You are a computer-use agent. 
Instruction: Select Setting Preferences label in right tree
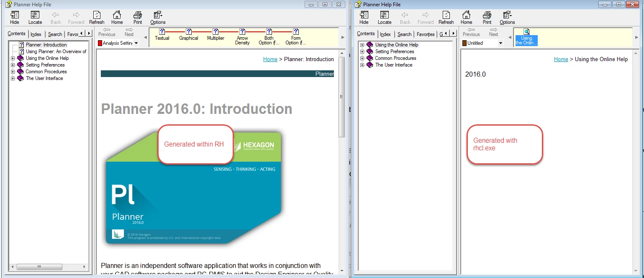pos(395,51)
